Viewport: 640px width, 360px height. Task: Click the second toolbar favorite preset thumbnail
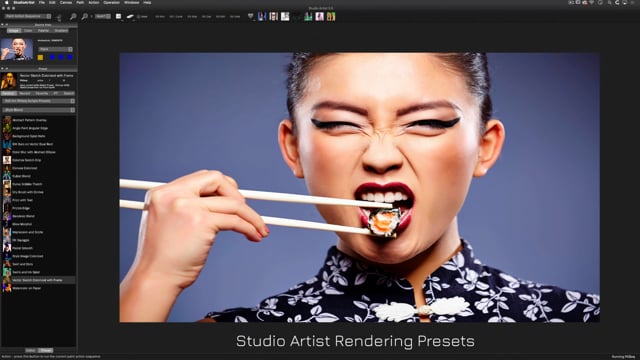click(x=273, y=16)
